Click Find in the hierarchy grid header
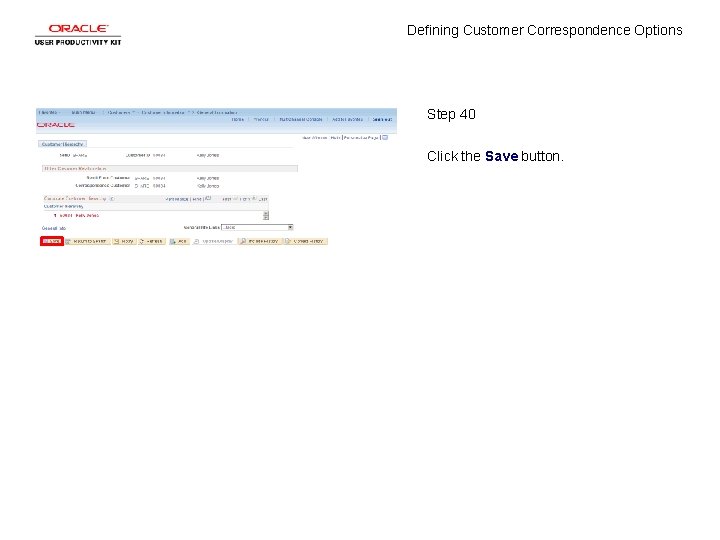This screenshot has height=540, width=720. point(197,199)
